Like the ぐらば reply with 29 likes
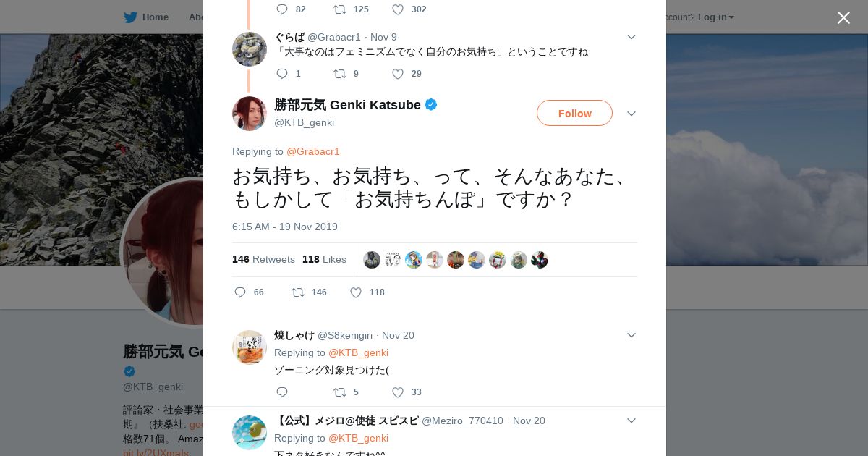Viewport: 868px width, 456px height. point(398,74)
